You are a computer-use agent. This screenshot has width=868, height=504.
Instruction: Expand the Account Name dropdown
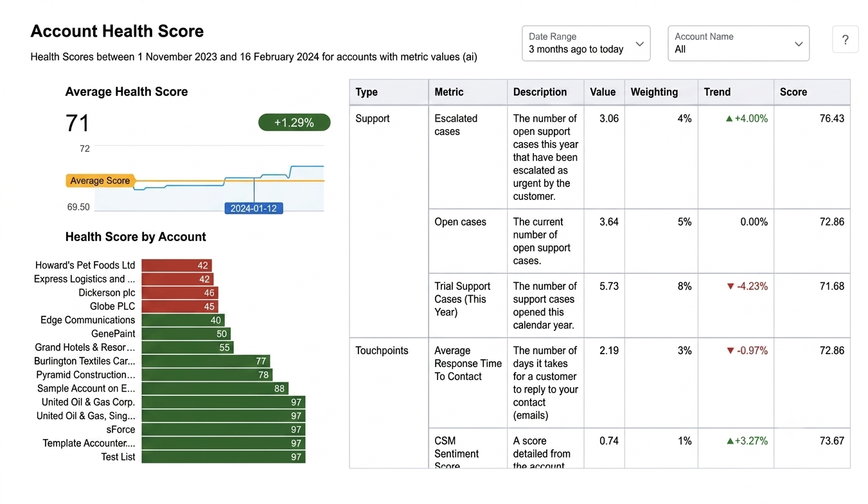point(738,43)
